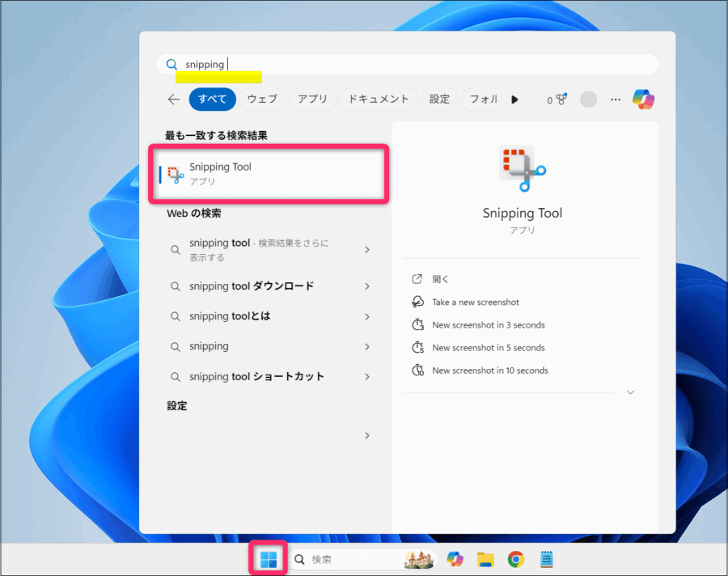Expand the "snipping tool ダウンロード" suggestion arrow

tap(366, 286)
